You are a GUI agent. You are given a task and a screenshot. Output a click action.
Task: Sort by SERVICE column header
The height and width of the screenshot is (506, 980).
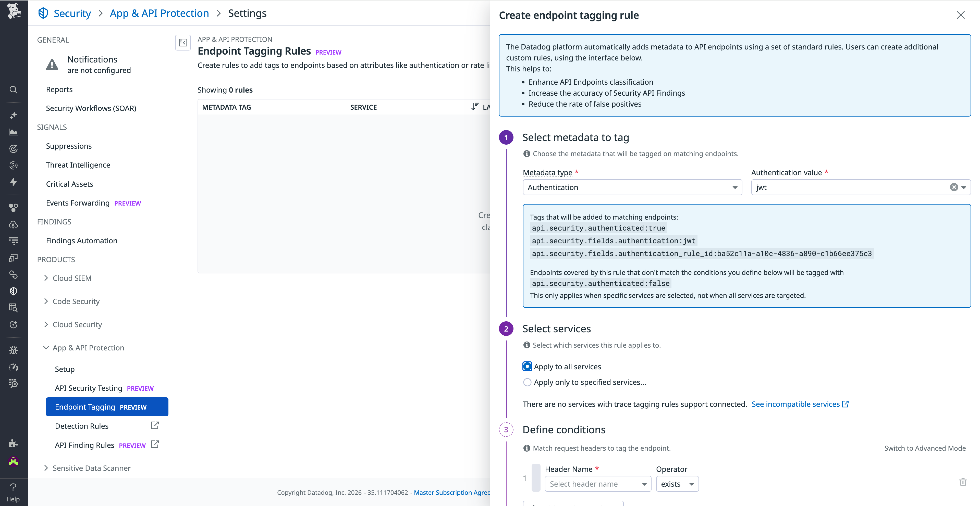363,107
